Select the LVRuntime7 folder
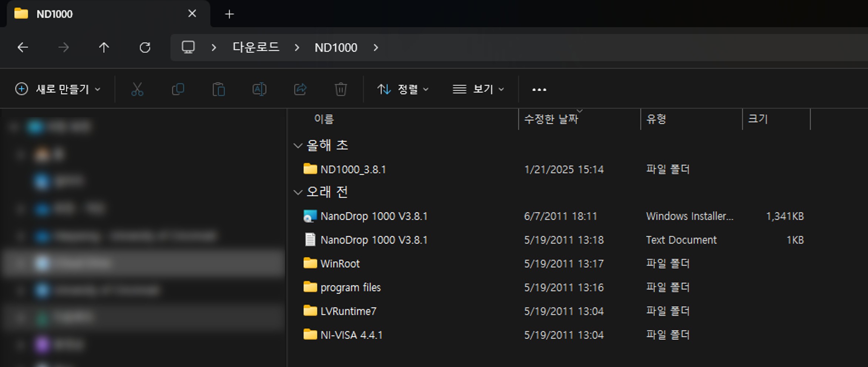This screenshot has height=367, width=868. pyautogui.click(x=348, y=311)
